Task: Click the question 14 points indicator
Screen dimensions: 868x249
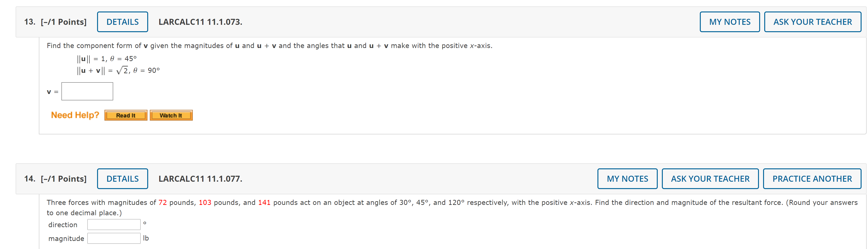Action: pos(63,179)
